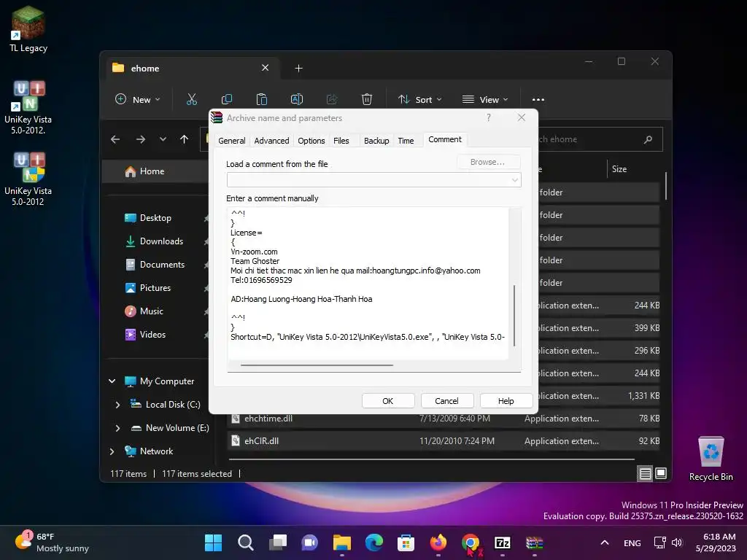The height and width of the screenshot is (560, 747).
Task: Open recent locations chevron in Explorer
Action: click(x=163, y=139)
